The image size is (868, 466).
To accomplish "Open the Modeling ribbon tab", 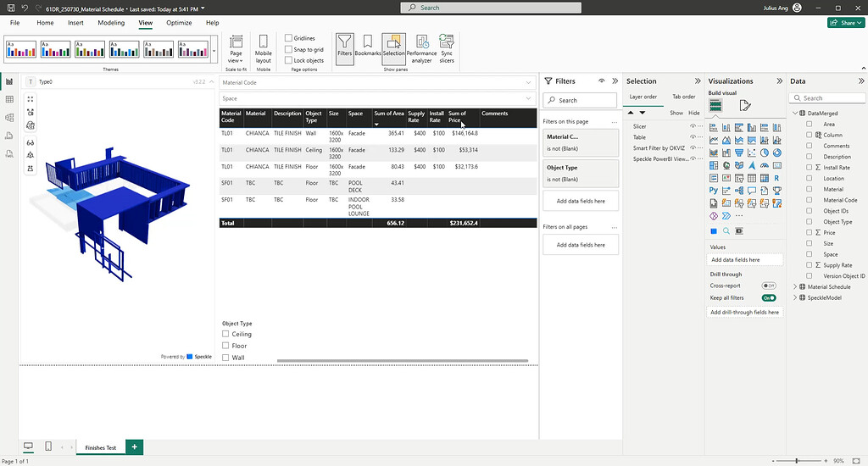I will (x=111, y=23).
